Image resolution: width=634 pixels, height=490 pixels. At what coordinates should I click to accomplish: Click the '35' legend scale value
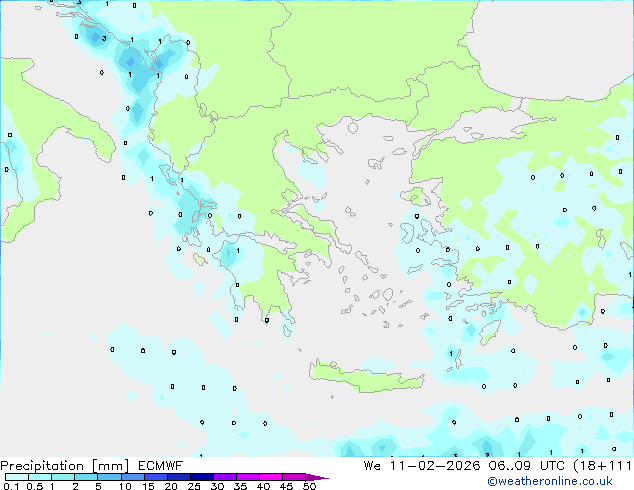[x=240, y=486]
